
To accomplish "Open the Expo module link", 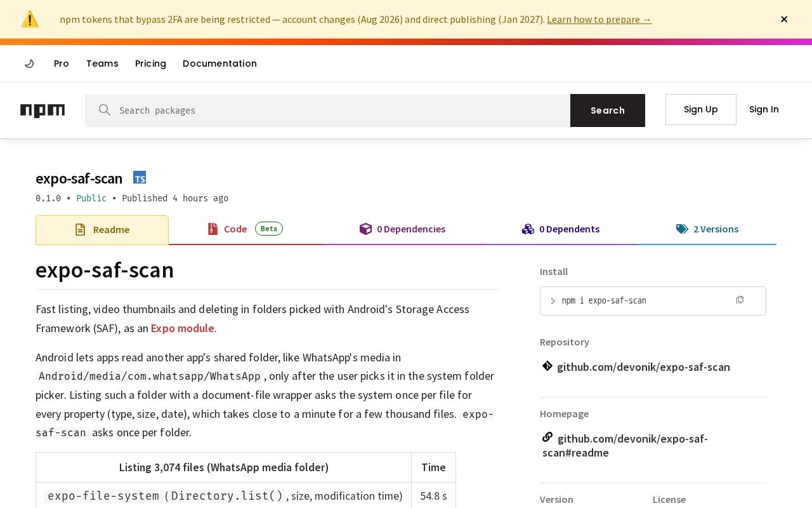I will click(x=183, y=328).
